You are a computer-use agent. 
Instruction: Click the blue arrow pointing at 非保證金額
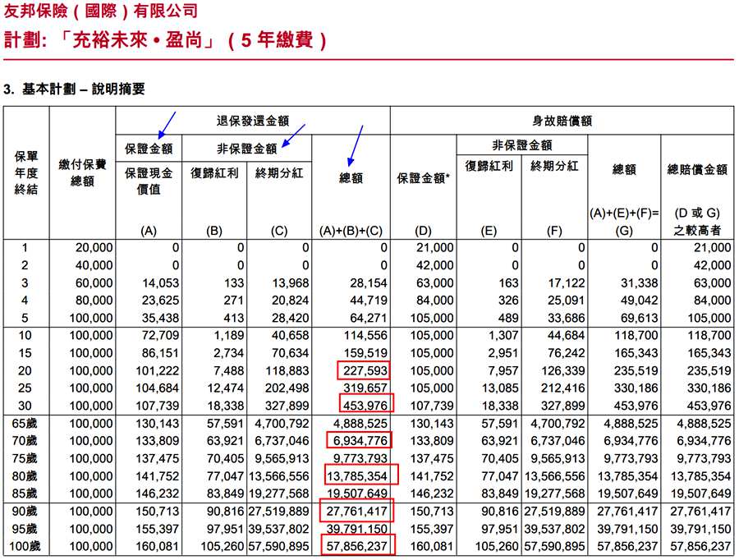292,135
